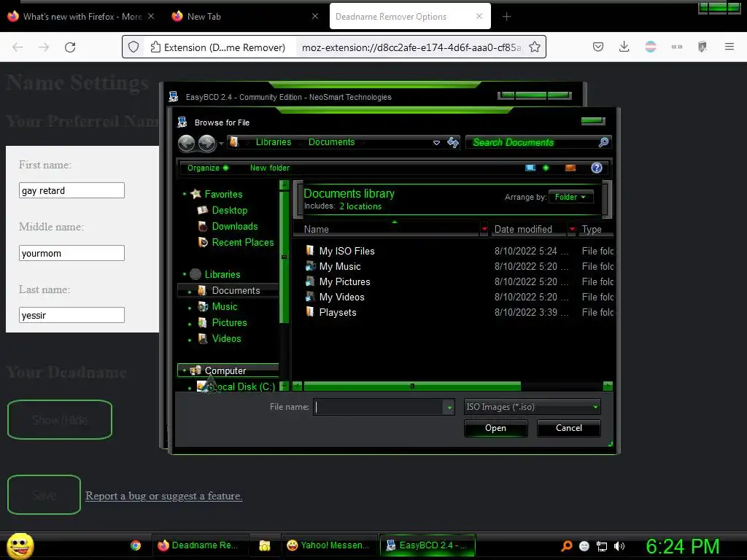Click the Middle name input field

tap(71, 253)
